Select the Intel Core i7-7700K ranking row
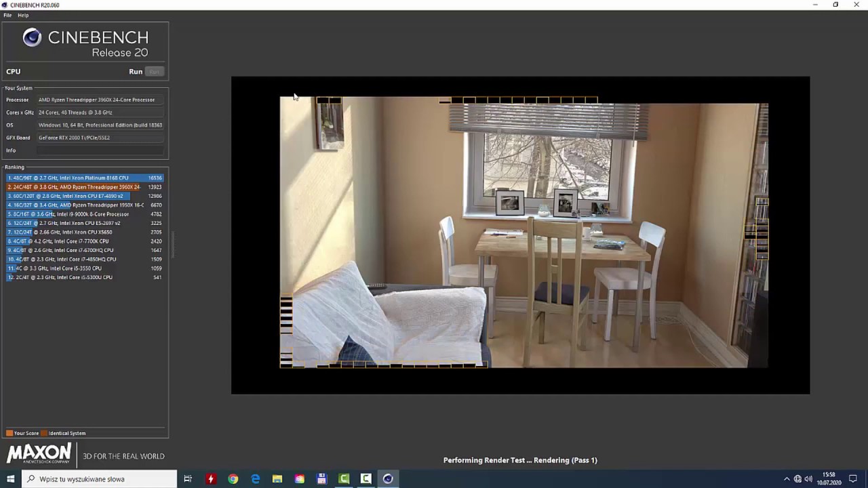Image resolution: width=868 pixels, height=488 pixels. click(85, 241)
